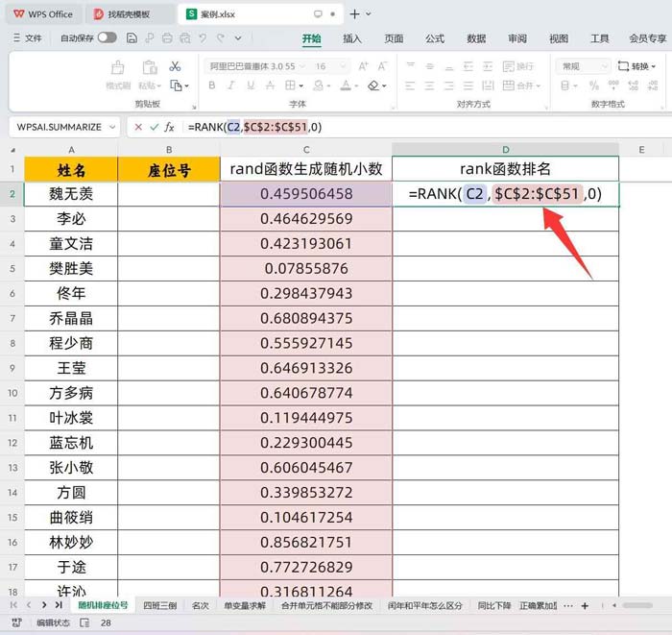Toggle italic formatting I icon
The width and height of the screenshot is (672, 635).
[x=231, y=85]
